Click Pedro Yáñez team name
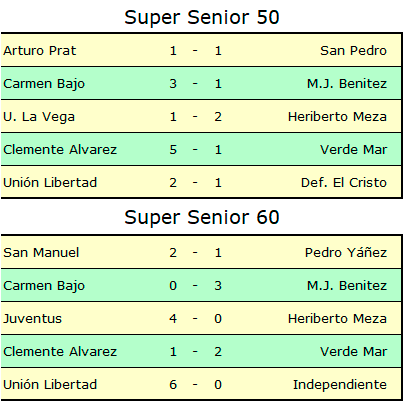Viewport: 403px width, 401px height. tap(346, 253)
